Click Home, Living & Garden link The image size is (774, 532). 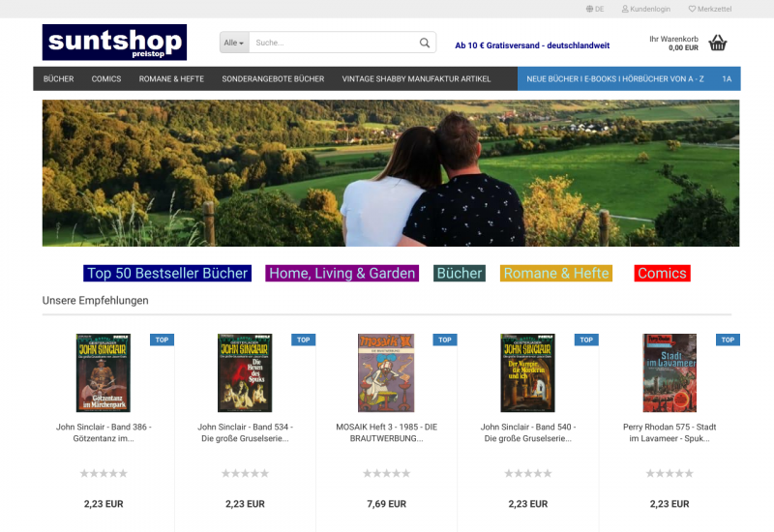click(x=342, y=274)
